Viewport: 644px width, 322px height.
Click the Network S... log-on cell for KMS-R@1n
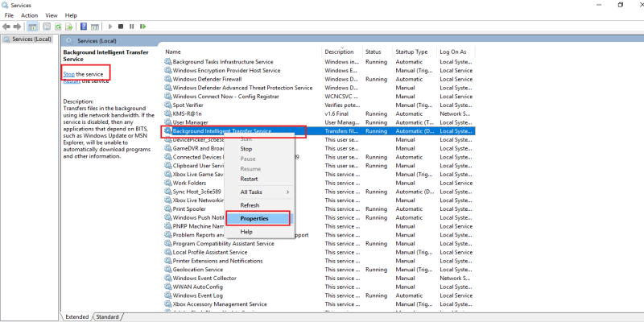(x=456, y=114)
